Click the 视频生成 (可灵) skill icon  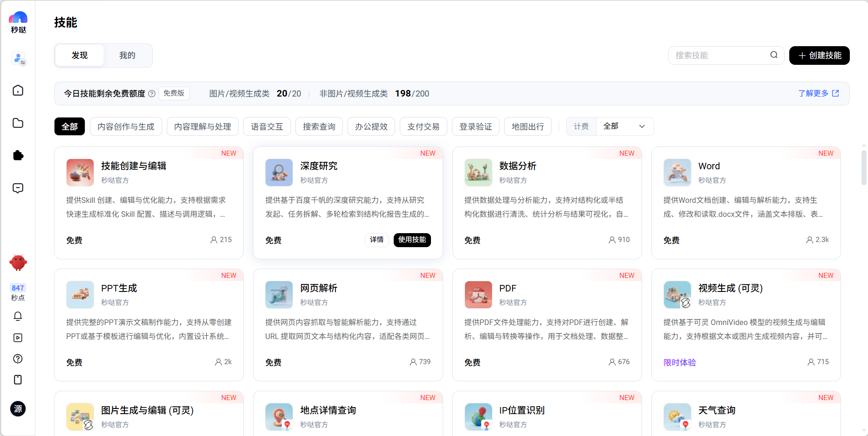(677, 295)
